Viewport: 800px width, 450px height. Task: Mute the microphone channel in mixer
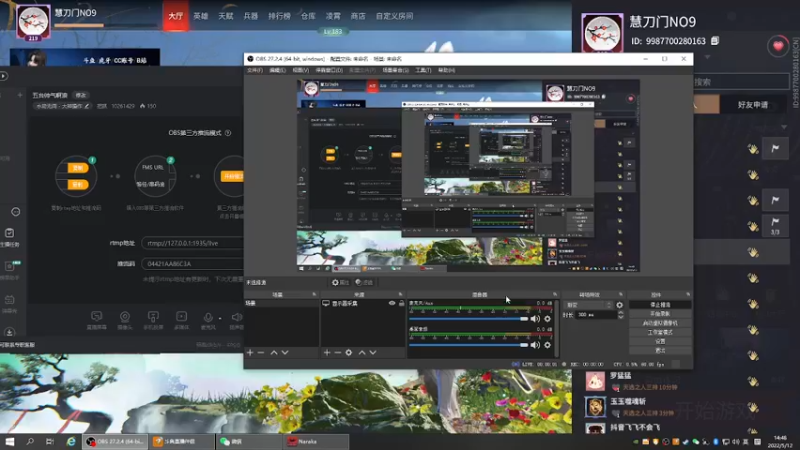(535, 319)
